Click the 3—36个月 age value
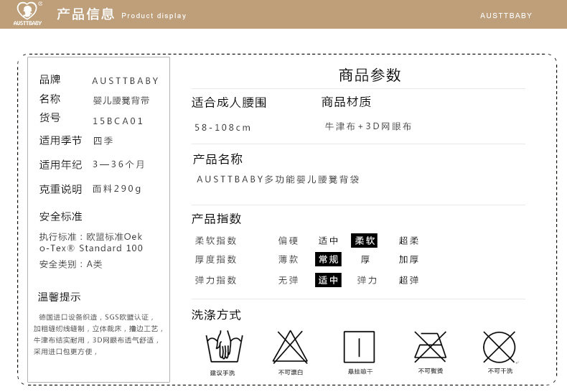 [118, 164]
